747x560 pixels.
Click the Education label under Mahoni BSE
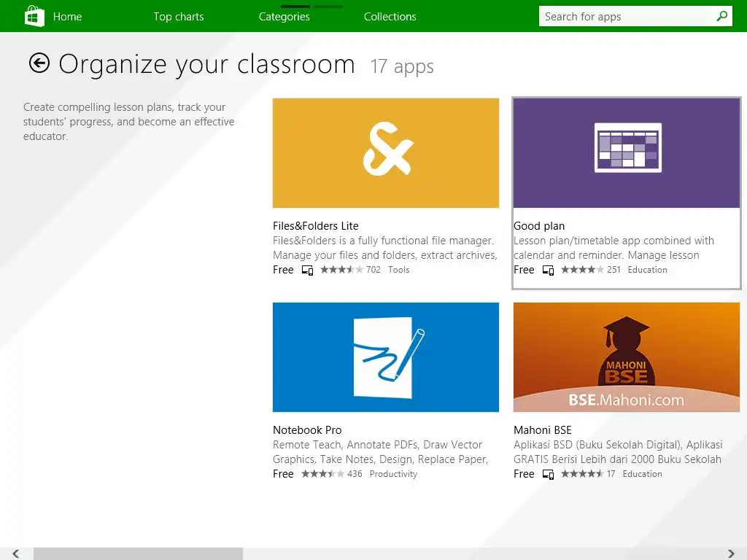tap(642, 474)
